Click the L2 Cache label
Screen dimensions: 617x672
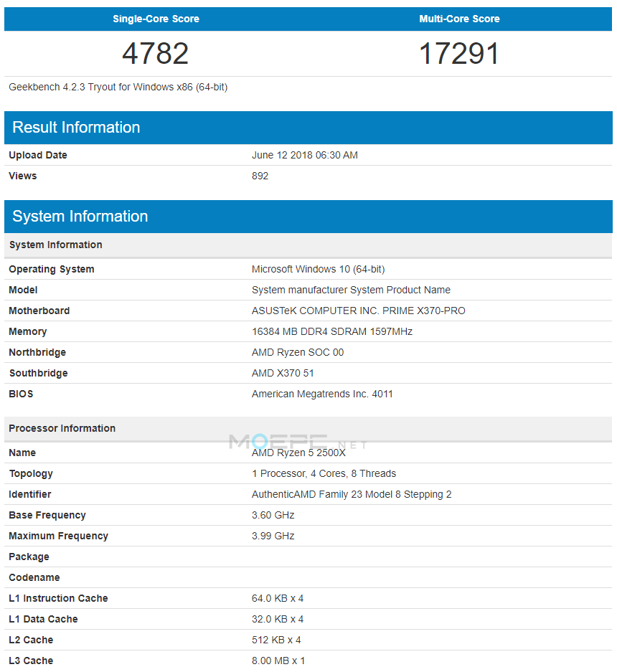point(31,640)
